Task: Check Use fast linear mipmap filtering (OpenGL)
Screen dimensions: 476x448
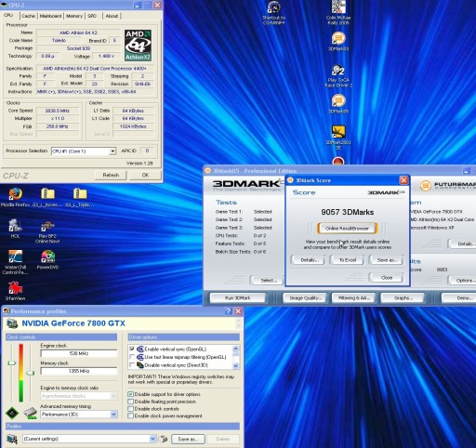Action: click(132, 357)
